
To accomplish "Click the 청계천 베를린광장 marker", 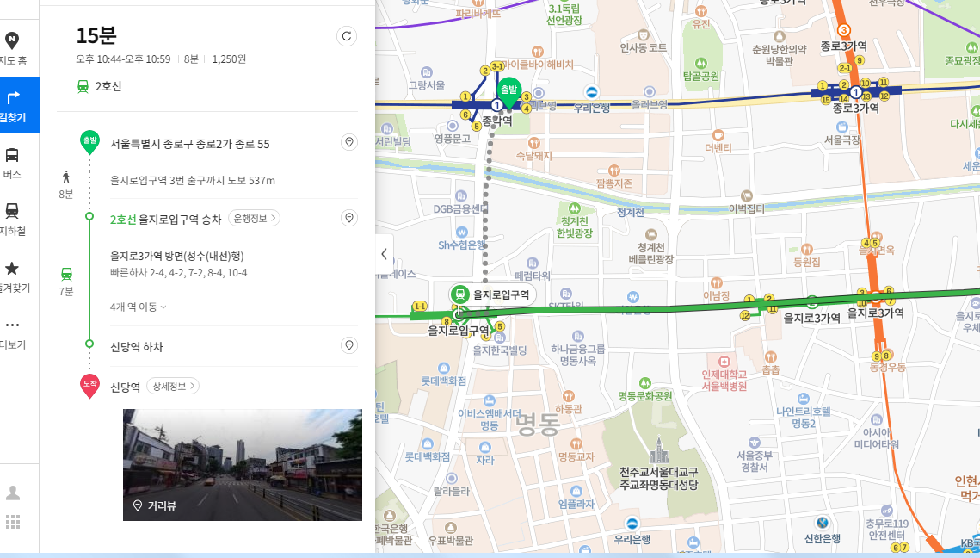I will [650, 234].
